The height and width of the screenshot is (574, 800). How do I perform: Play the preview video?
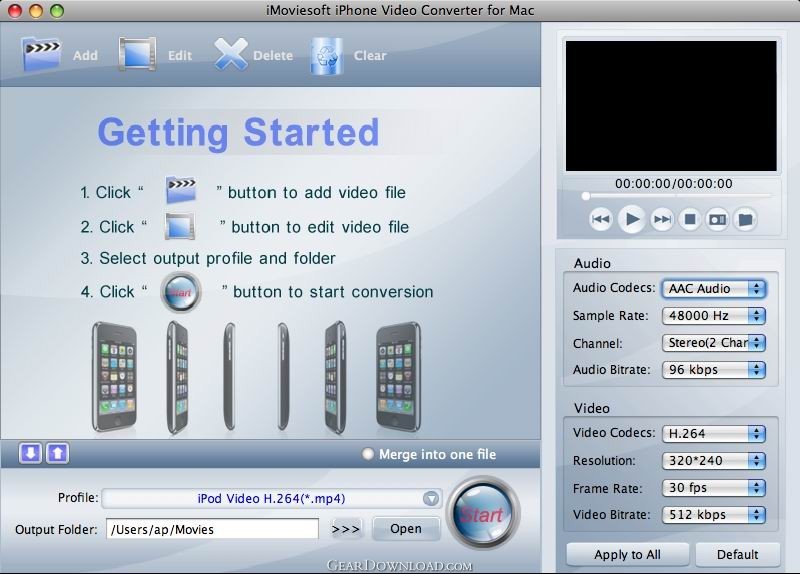point(632,219)
